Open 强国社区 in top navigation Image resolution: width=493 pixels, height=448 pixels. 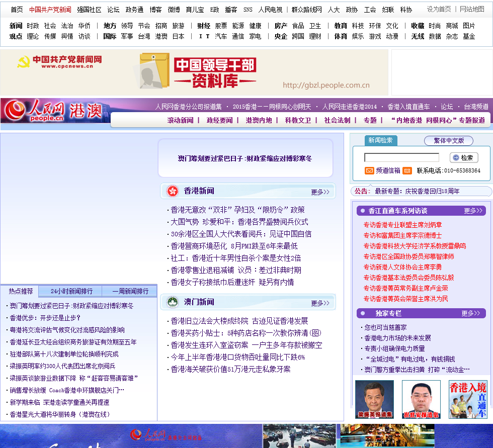point(90,10)
